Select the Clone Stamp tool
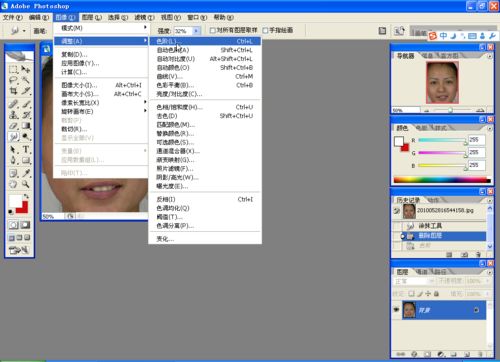500x362 pixels. 13,115
